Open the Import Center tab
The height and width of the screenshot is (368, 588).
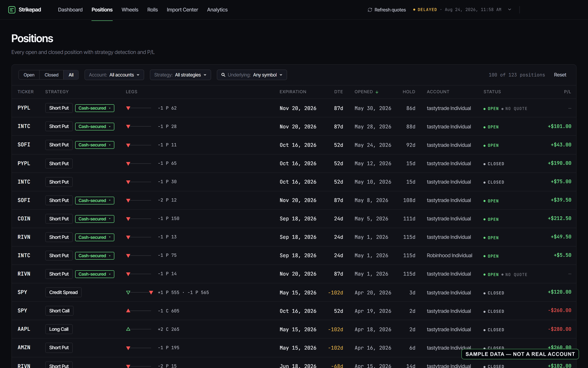tap(183, 10)
